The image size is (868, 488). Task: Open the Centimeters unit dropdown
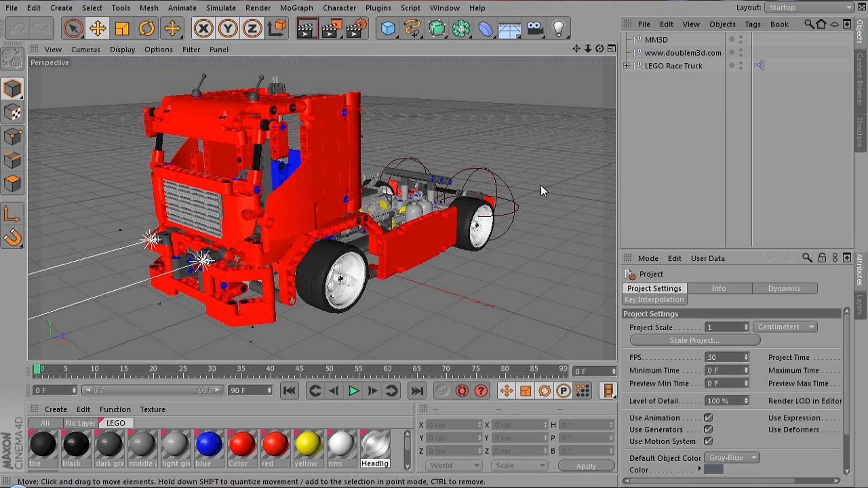[x=785, y=327]
